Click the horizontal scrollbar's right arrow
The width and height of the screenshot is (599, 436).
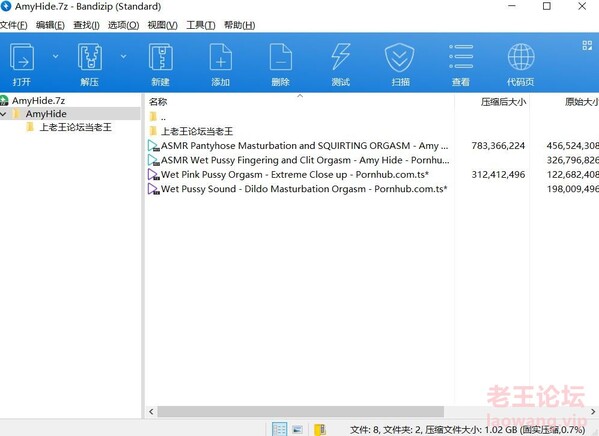593,412
